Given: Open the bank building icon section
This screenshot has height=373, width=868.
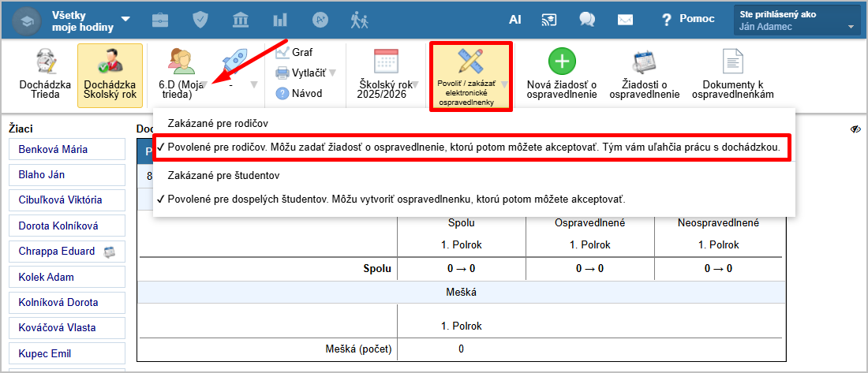Looking at the screenshot, I should (x=240, y=20).
